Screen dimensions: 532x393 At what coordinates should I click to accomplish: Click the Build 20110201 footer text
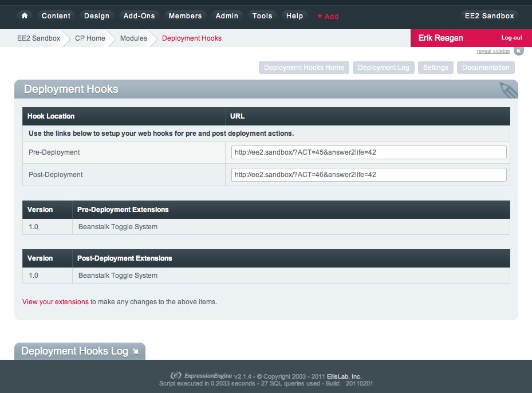pyautogui.click(x=349, y=383)
